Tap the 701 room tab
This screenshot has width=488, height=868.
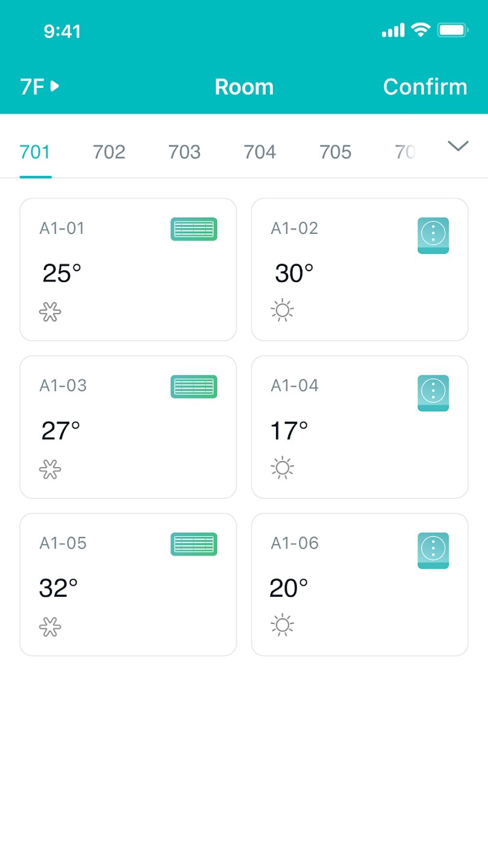pos(35,152)
